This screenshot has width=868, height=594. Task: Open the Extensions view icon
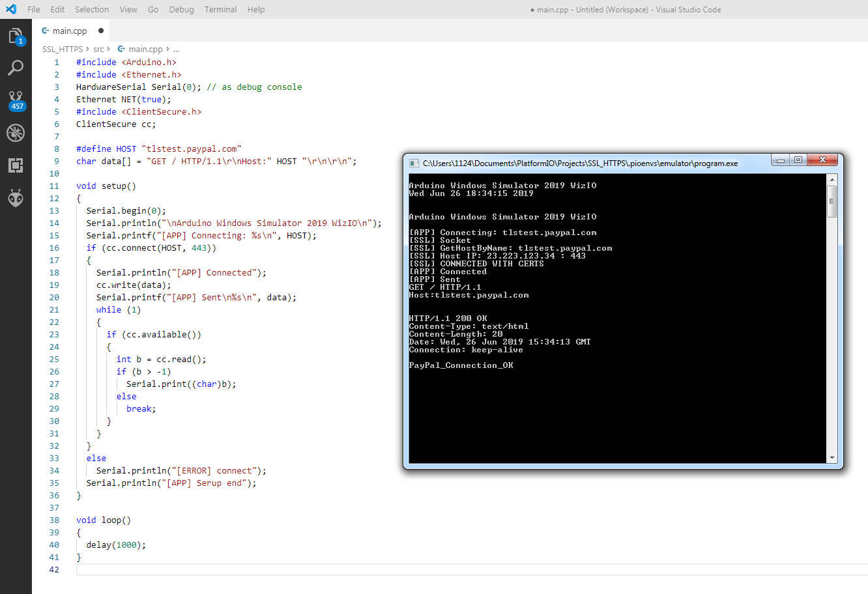coord(16,165)
